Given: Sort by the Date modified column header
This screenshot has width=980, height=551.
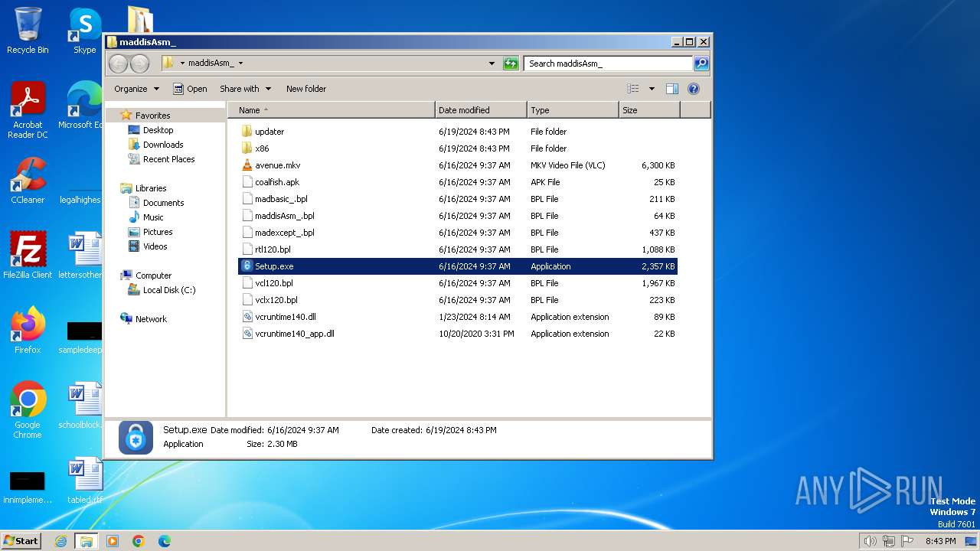Looking at the screenshot, I should click(x=481, y=110).
